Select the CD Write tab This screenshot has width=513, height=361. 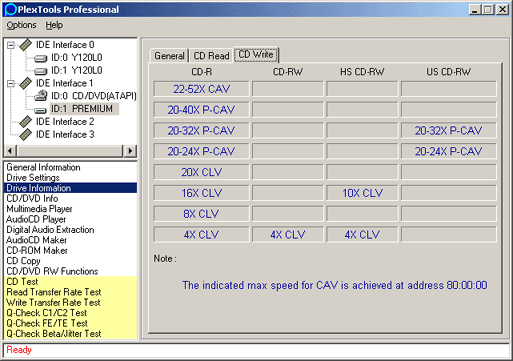(x=256, y=54)
